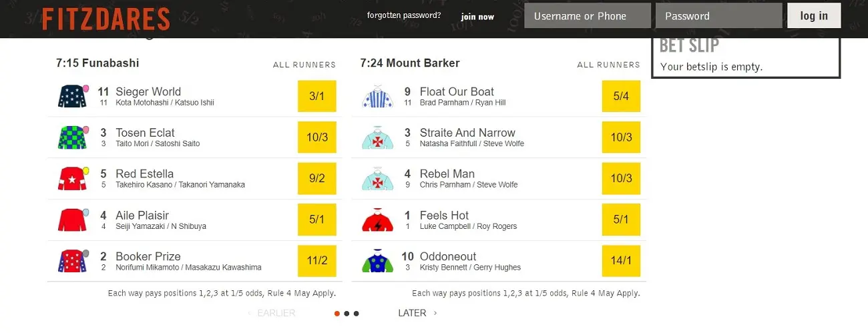The height and width of the screenshot is (333, 868).
Task: Click Tosen Eclat's green checkered silks icon
Action: click(x=73, y=137)
